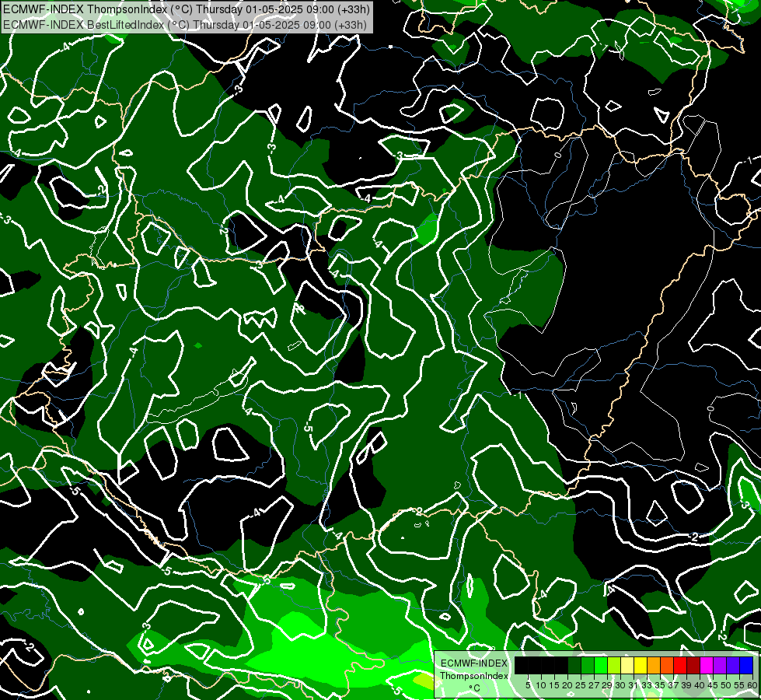The image size is (761, 700).
Task: Click the ECMWF-INDEX label in the legend
Action: point(474,663)
